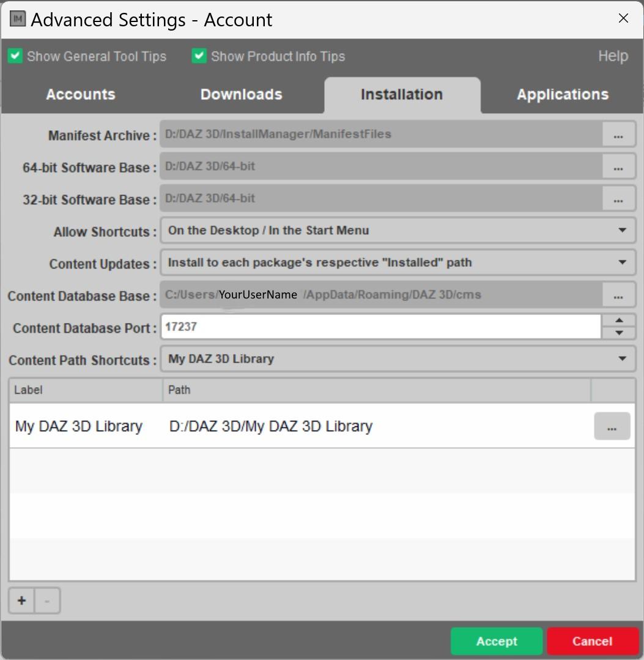Select D:/DAZ 3D/My DAZ 3D Library path
This screenshot has width=644, height=660.
[x=271, y=426]
